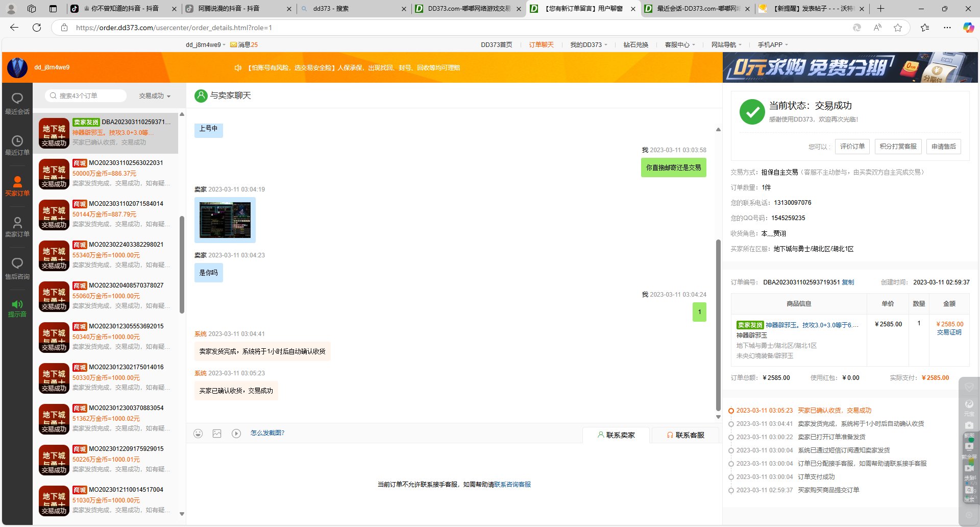
Task: Go to DD373首页
Action: (496, 45)
